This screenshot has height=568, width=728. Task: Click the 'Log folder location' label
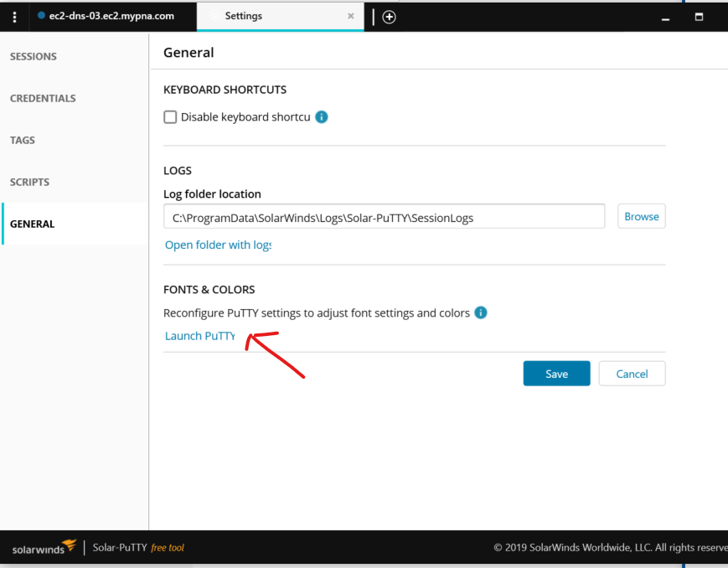pyautogui.click(x=212, y=194)
